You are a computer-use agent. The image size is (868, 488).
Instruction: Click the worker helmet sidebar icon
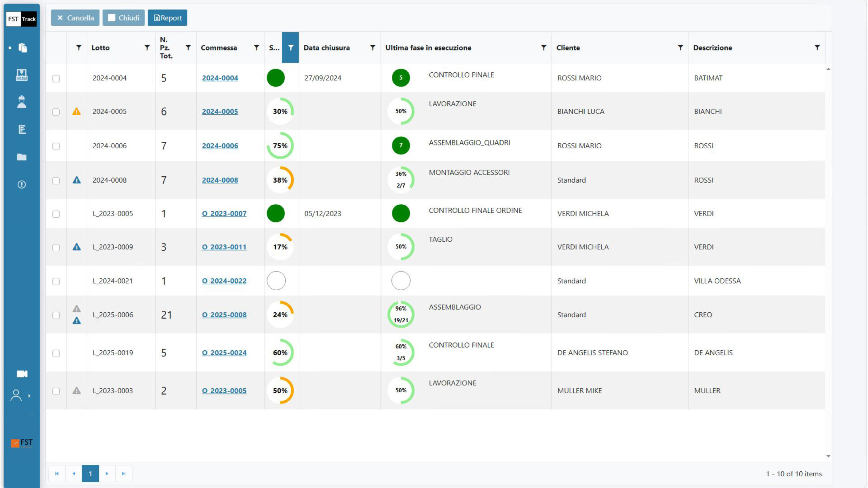pos(22,102)
